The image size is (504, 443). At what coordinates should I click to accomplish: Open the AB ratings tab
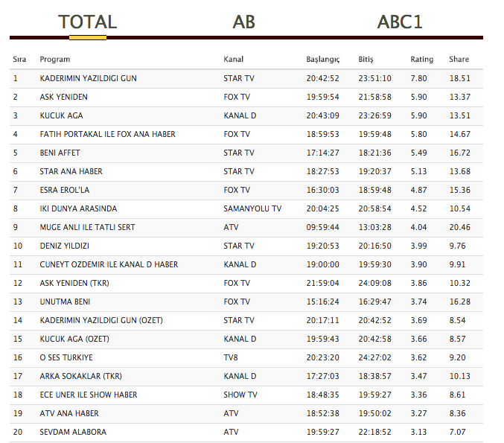(x=244, y=22)
